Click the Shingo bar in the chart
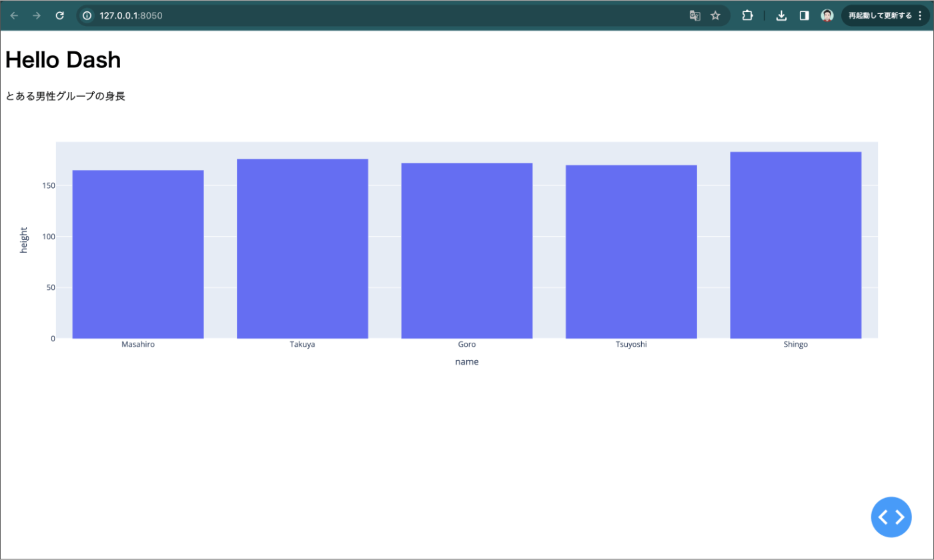This screenshot has width=934, height=560. click(796, 245)
